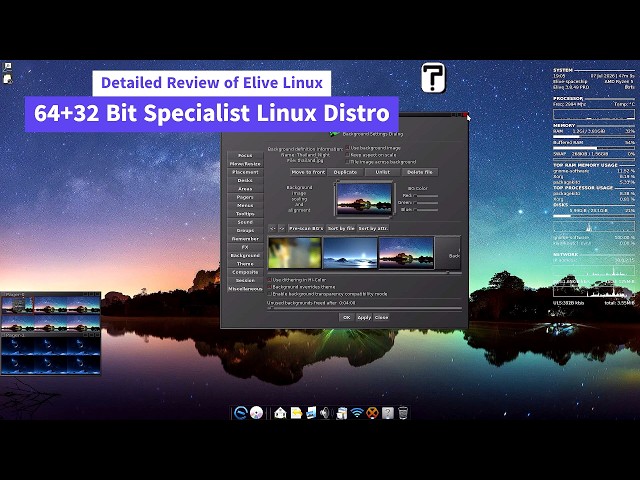This screenshot has height=480, width=640.
Task: Adjust the Green BG color slider
Action: tap(425, 203)
